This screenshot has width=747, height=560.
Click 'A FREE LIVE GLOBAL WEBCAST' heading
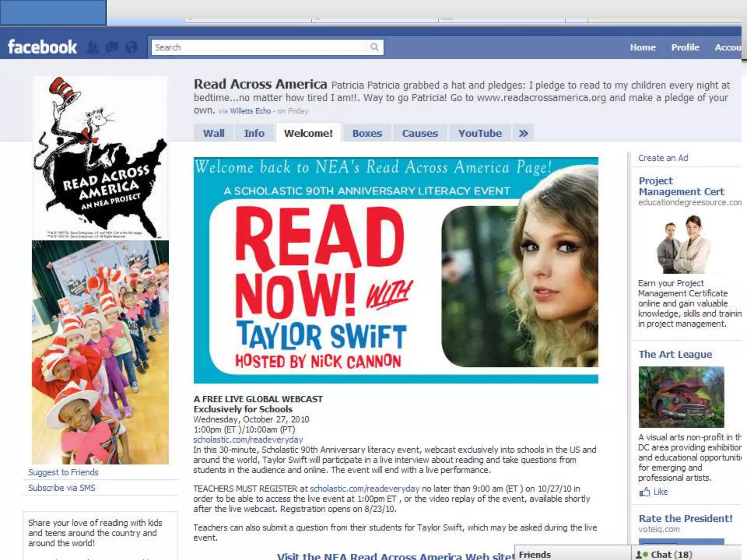[258, 399]
